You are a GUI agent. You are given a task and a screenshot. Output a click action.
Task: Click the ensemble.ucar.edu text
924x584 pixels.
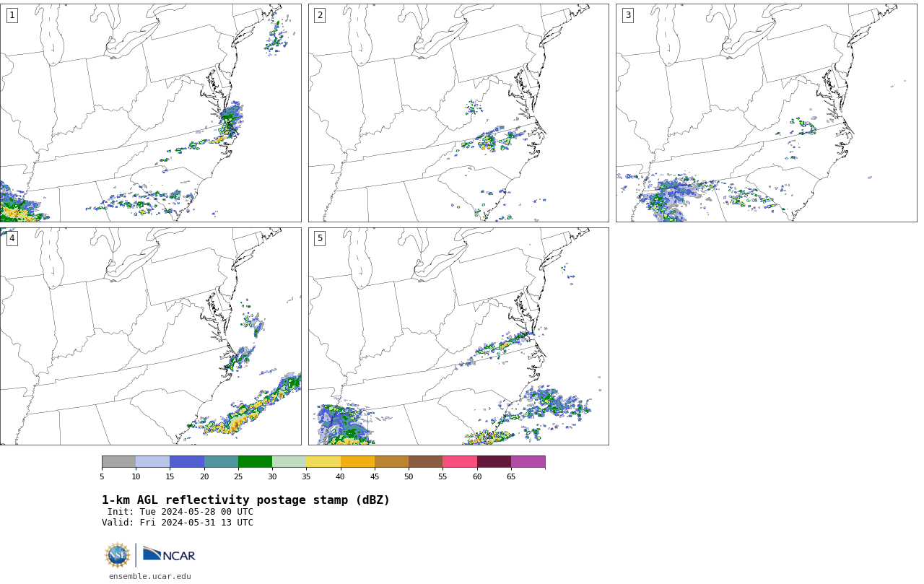(x=150, y=576)
